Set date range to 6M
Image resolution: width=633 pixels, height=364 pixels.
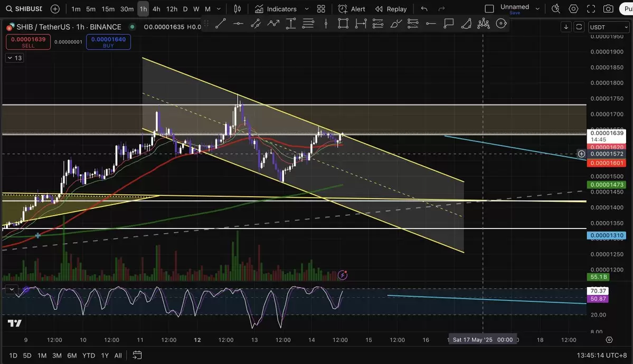point(72,356)
